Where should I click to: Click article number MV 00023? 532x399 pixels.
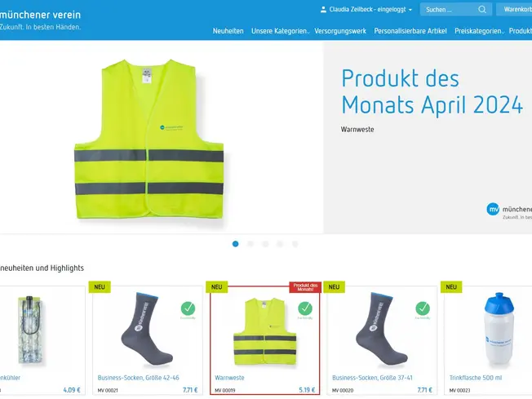pyautogui.click(x=459, y=391)
